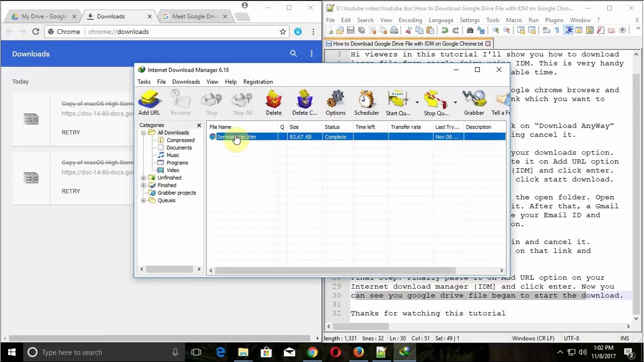Open Chrome three-dot customize menu

click(x=313, y=32)
